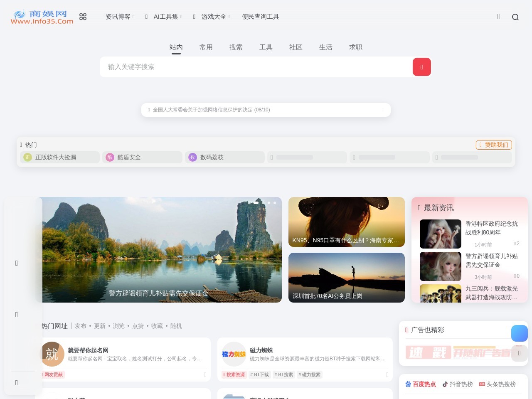Click the 正 badge of 正版软件大捡漏
This screenshot has width=532, height=399.
(27, 157)
